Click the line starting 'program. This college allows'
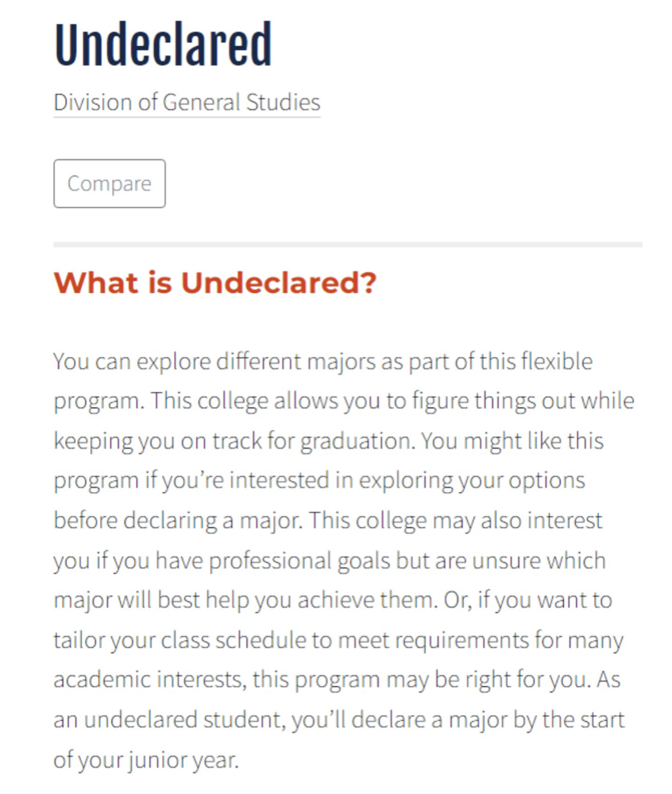672x794 pixels. pos(344,402)
